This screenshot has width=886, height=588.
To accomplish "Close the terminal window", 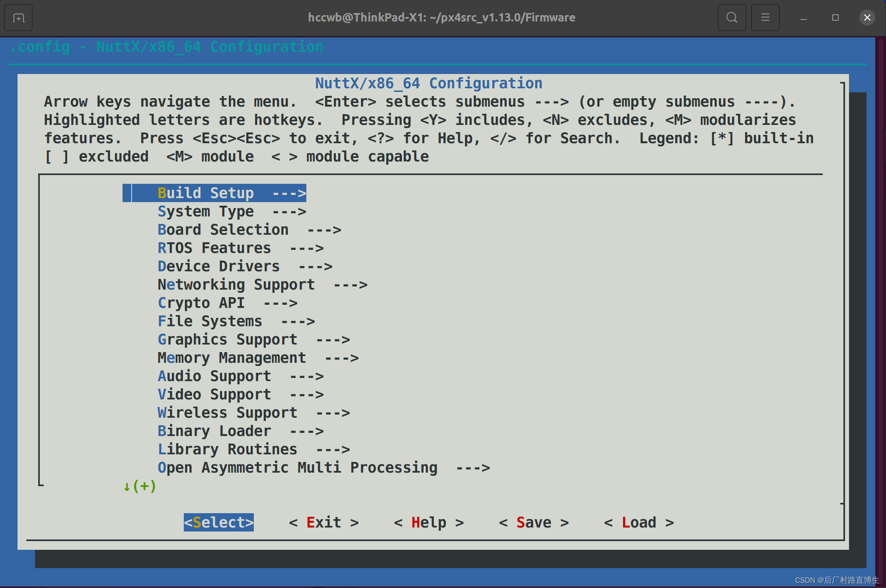I will [867, 18].
